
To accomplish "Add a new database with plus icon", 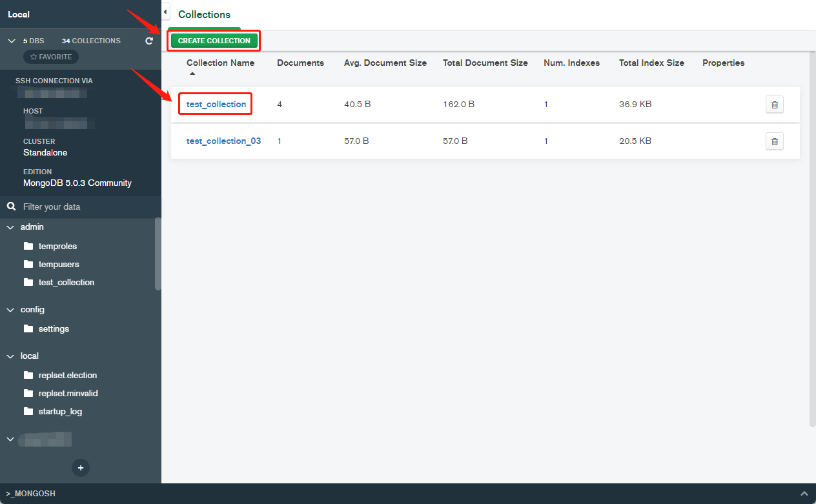I will 81,468.
